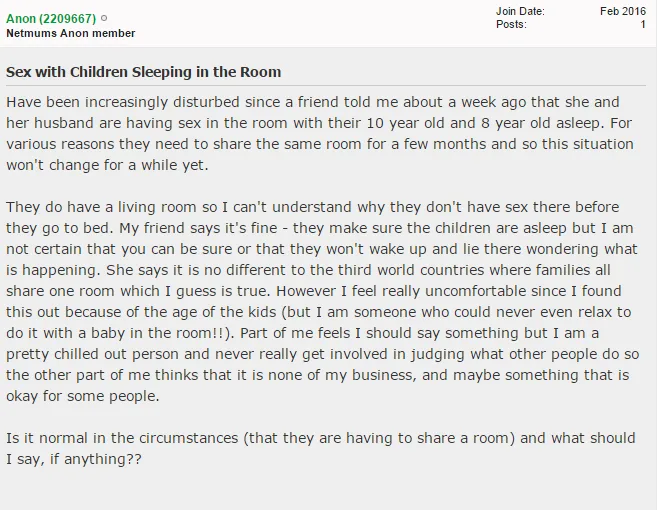Click the words 'okay for some people.'
Image resolution: width=657 pixels, height=510 pixels.
[83, 396]
